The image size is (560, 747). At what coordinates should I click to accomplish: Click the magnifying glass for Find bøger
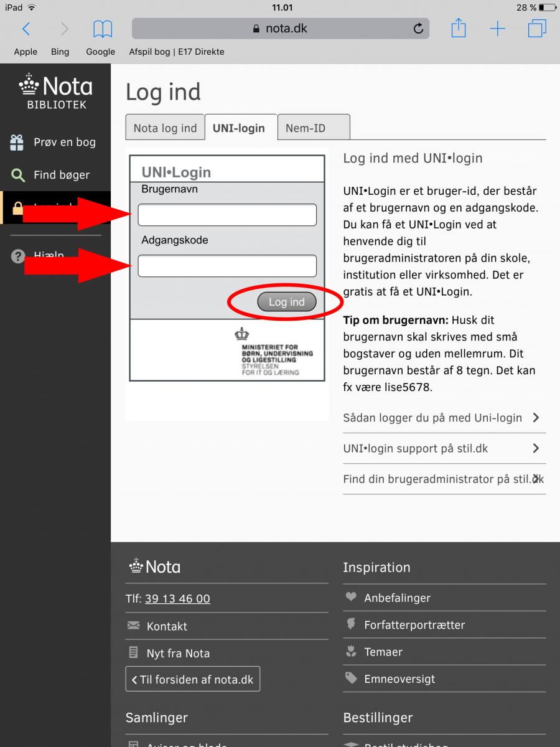point(17,175)
